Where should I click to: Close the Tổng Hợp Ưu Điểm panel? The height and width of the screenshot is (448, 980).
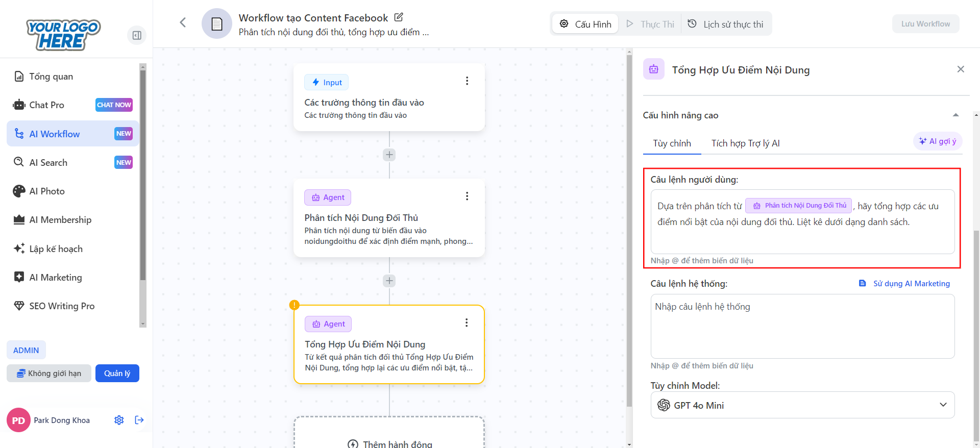[x=960, y=69]
